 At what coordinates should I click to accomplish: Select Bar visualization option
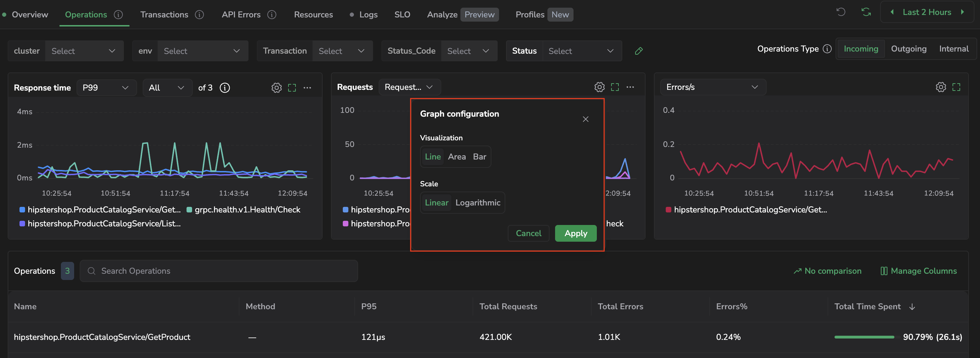click(x=480, y=156)
